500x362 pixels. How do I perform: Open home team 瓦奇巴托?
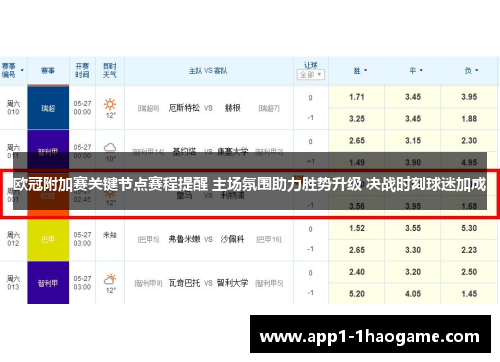point(184,283)
